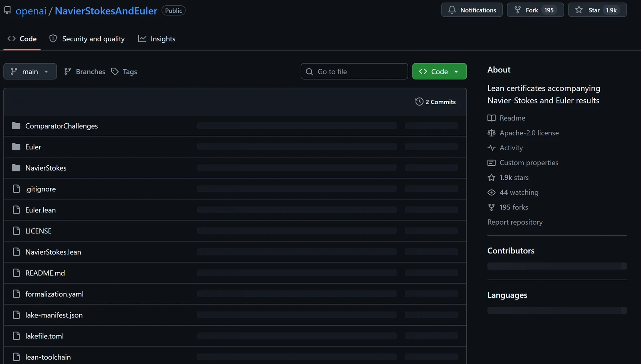Click the NavierStokes folder icon
The width and height of the screenshot is (641, 364).
coord(16,168)
